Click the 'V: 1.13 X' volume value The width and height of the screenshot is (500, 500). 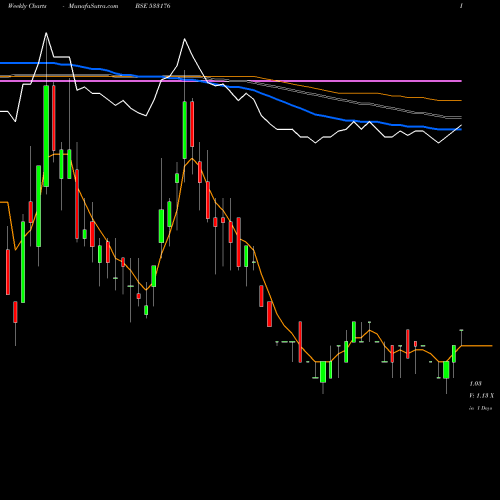point(481,396)
